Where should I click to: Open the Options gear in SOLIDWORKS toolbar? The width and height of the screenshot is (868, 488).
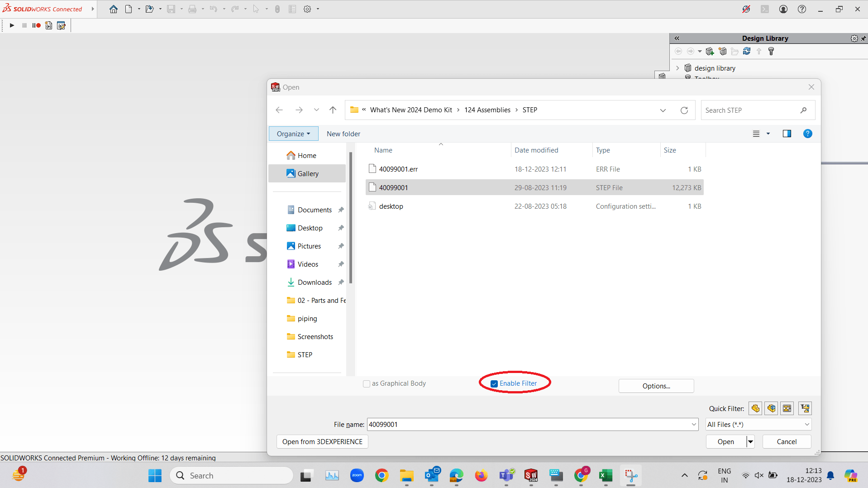coord(307,9)
